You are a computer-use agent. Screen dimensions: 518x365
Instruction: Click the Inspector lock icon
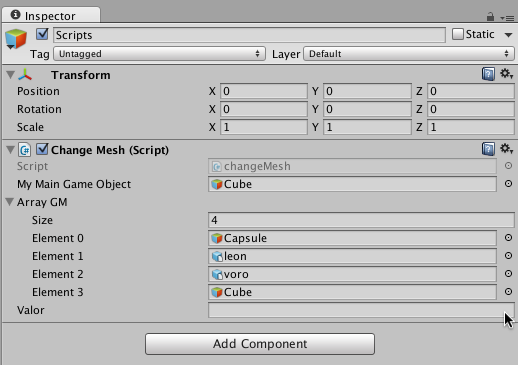tap(490, 16)
